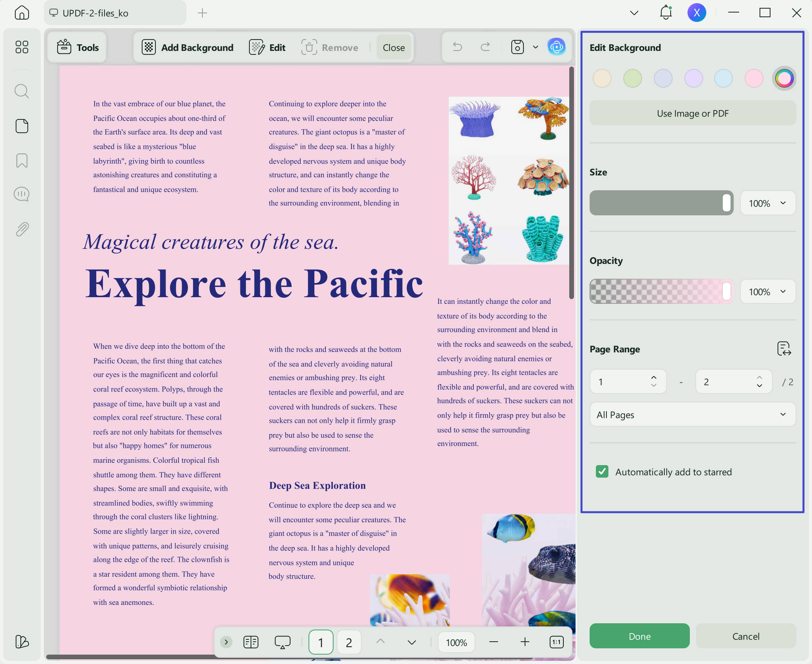The image size is (812, 664).
Task: Select the pink color swatch
Action: point(754,78)
